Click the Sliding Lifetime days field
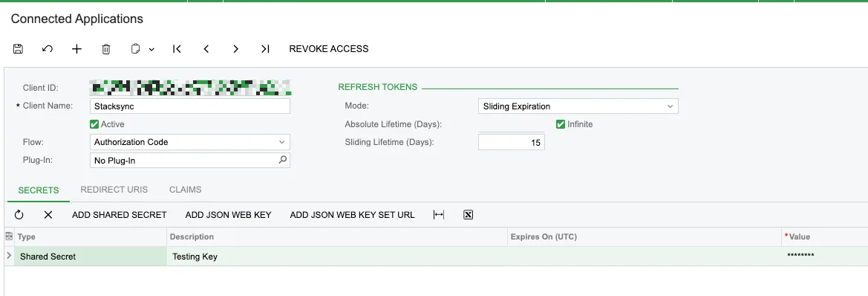The image size is (868, 296). (x=512, y=143)
